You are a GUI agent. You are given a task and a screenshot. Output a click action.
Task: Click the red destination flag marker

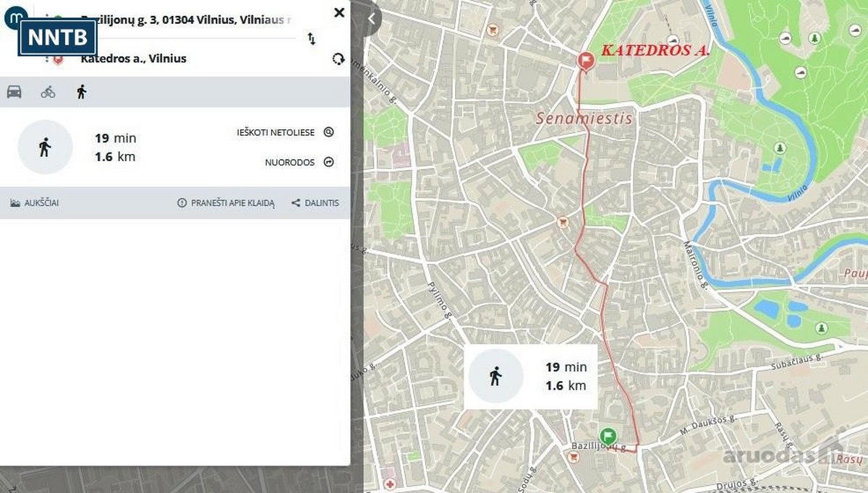pyautogui.click(x=585, y=61)
